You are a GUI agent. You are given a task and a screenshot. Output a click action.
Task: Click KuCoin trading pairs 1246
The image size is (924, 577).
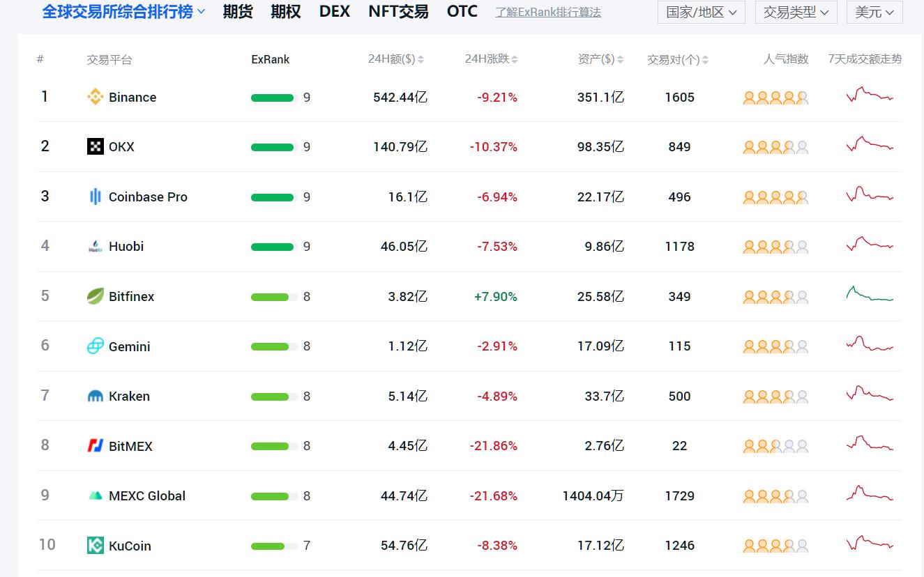(x=680, y=545)
